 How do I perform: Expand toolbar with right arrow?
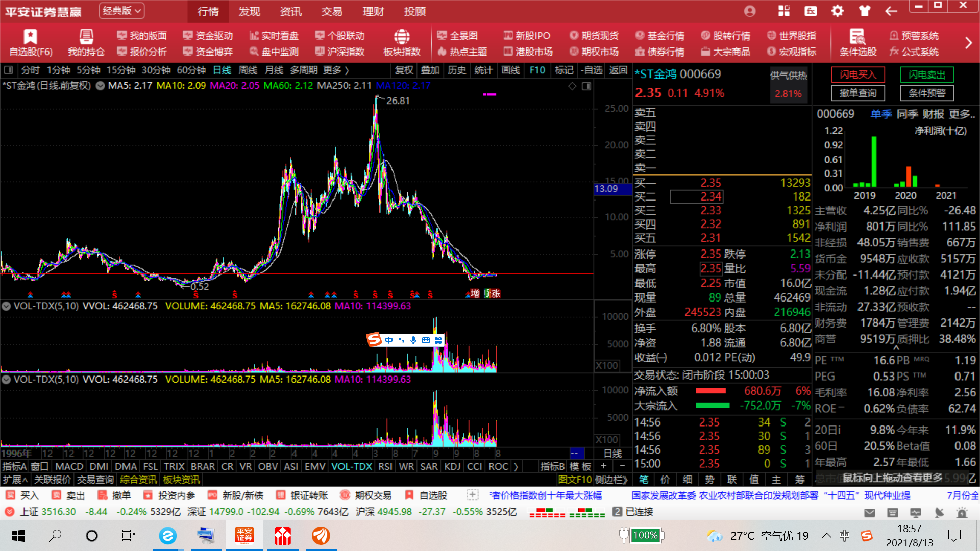pos(968,43)
